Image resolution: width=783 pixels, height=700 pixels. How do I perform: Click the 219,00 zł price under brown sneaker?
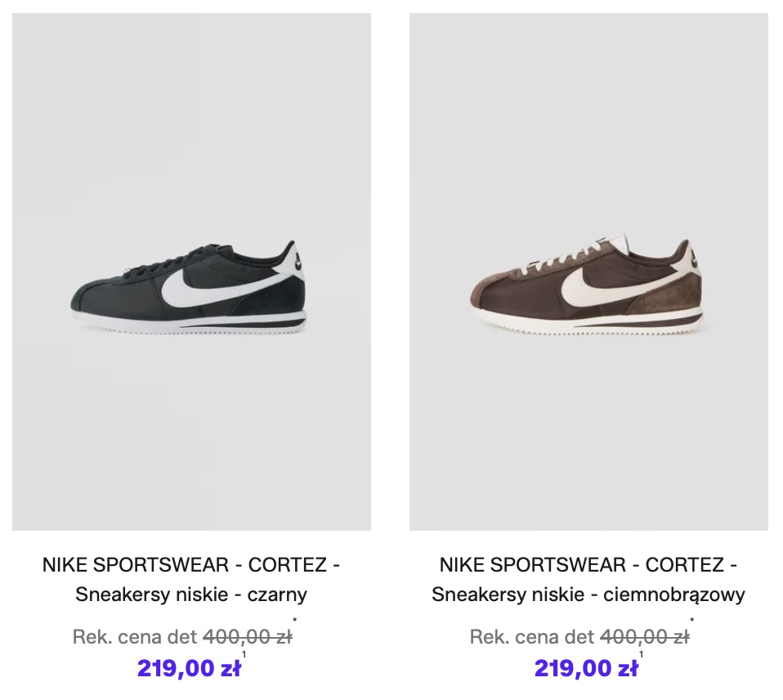pos(586,669)
